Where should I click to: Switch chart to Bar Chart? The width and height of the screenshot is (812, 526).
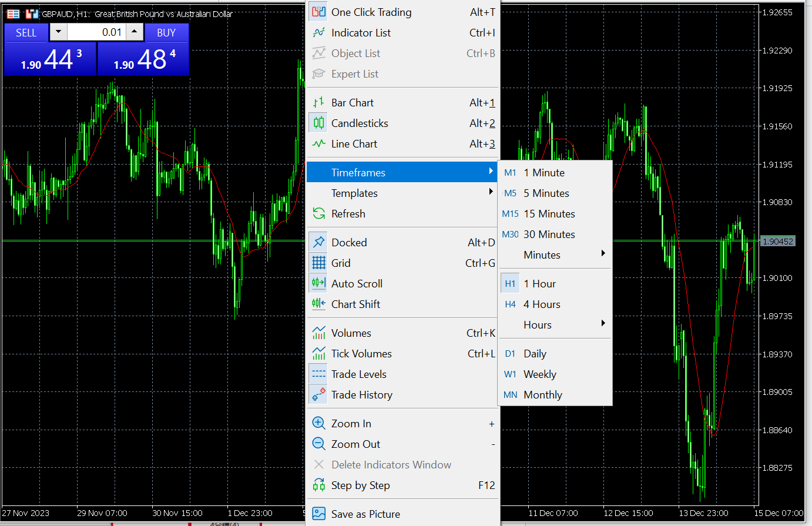(x=353, y=102)
